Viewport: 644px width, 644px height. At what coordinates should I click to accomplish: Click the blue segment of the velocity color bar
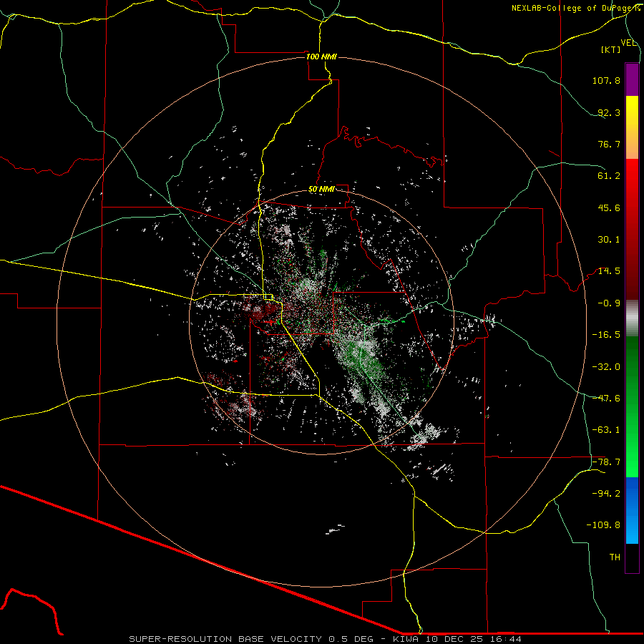tap(632, 510)
